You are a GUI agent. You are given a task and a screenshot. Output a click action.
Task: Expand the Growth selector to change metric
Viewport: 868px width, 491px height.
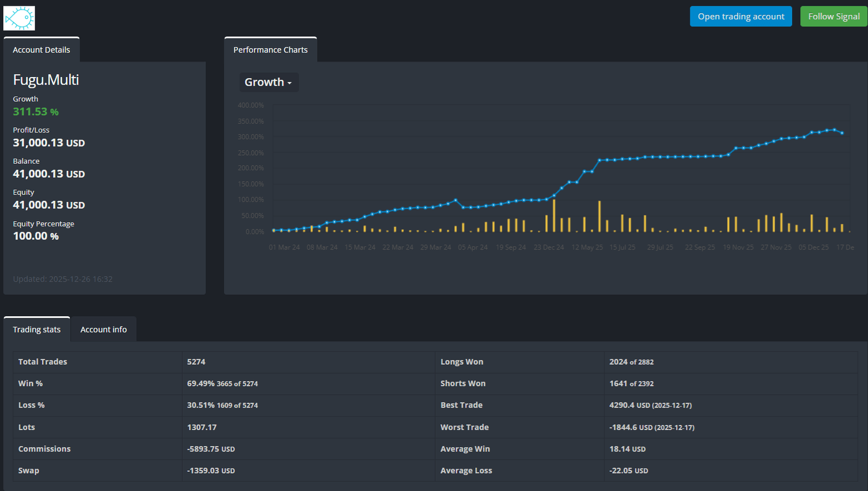point(269,82)
